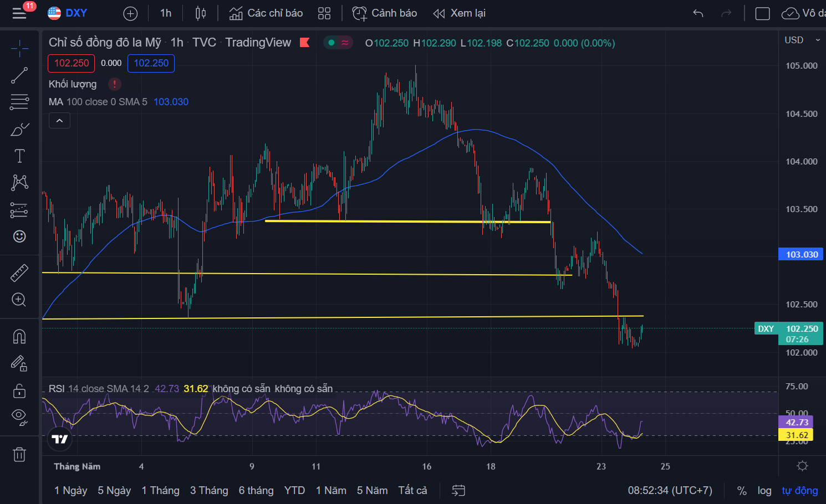
Task: Redo the last chart action
Action: (x=726, y=13)
